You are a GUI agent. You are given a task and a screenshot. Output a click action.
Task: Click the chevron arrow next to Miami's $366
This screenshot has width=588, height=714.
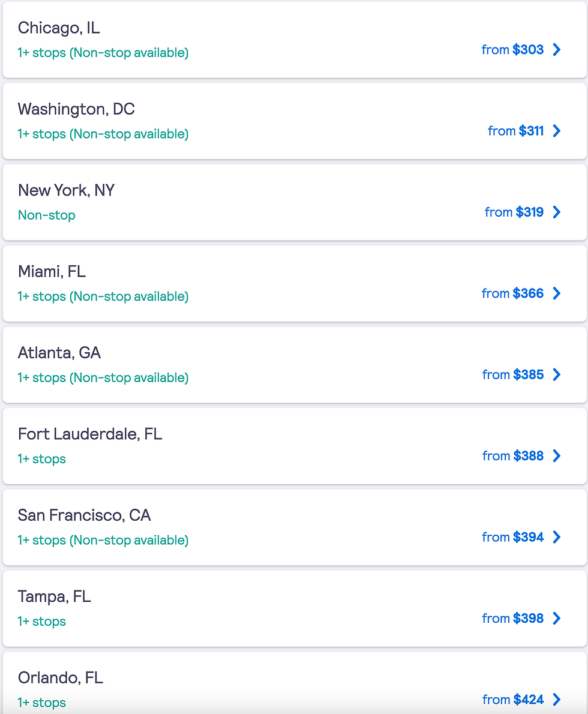[x=557, y=293]
